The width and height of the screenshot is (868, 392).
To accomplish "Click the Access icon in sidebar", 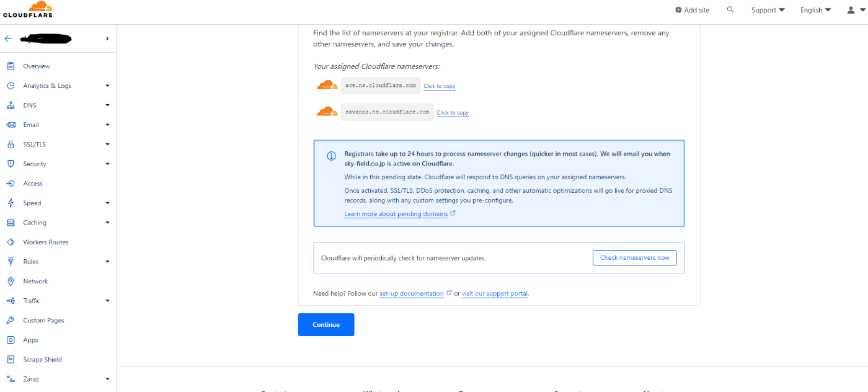I will (11, 184).
